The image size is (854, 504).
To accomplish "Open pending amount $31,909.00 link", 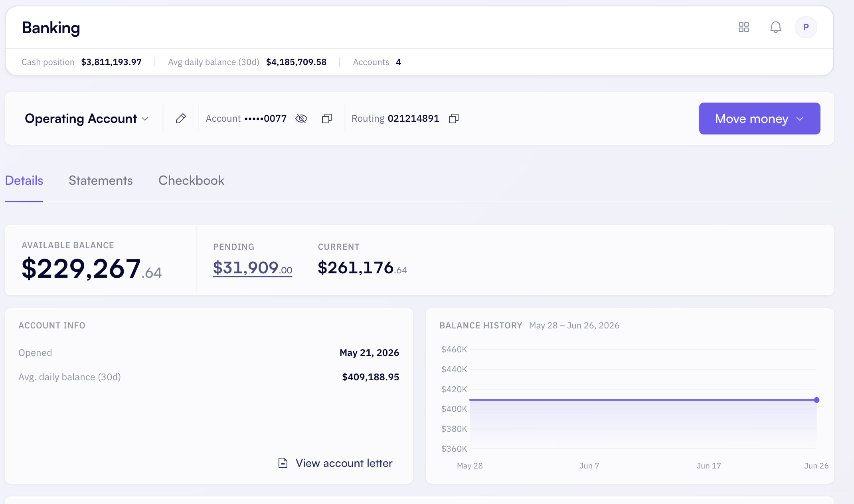I will point(253,268).
